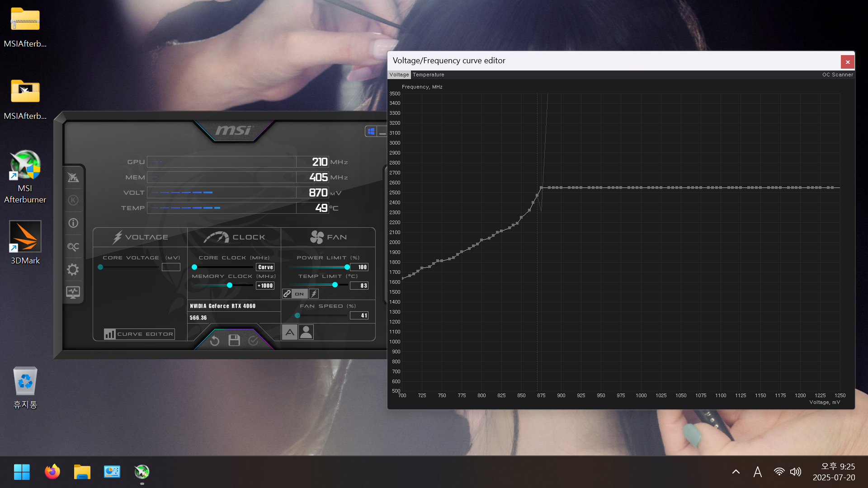Toggle the power/temp limit link icon
The width and height of the screenshot is (868, 488).
[287, 294]
